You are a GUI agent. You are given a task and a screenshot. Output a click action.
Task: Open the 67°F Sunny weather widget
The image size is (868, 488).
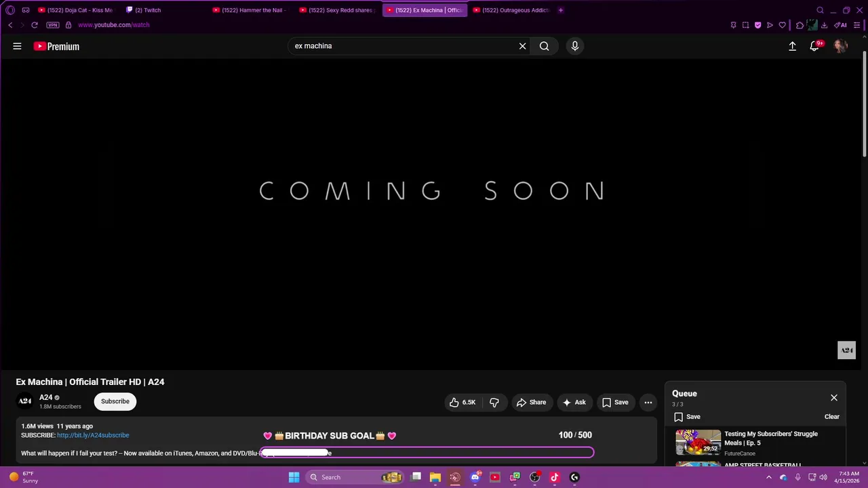[x=23, y=477]
